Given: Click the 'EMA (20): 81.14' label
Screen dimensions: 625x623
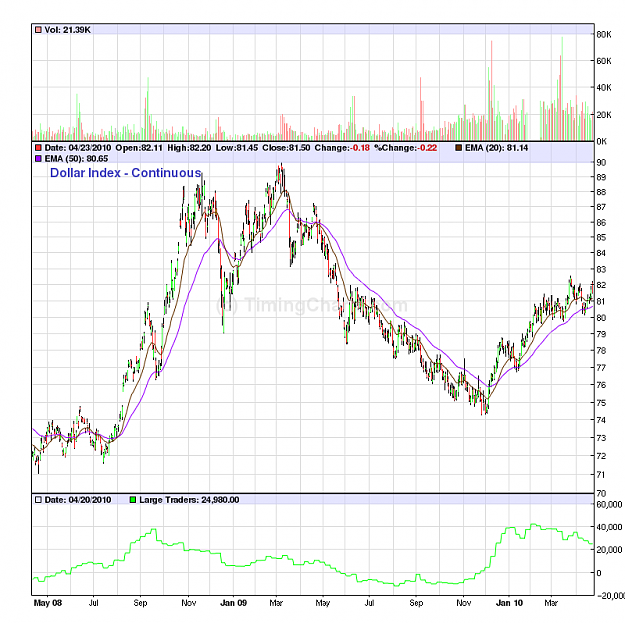Looking at the screenshot, I should pos(496,148).
